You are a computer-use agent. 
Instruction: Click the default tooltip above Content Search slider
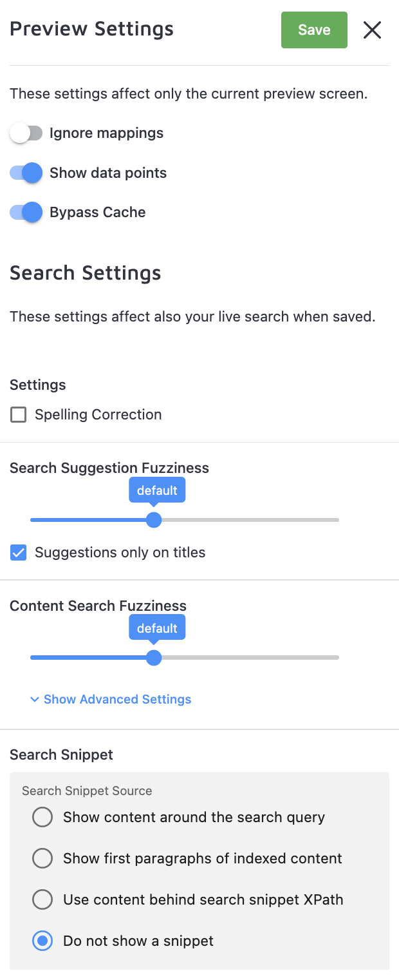[157, 628]
